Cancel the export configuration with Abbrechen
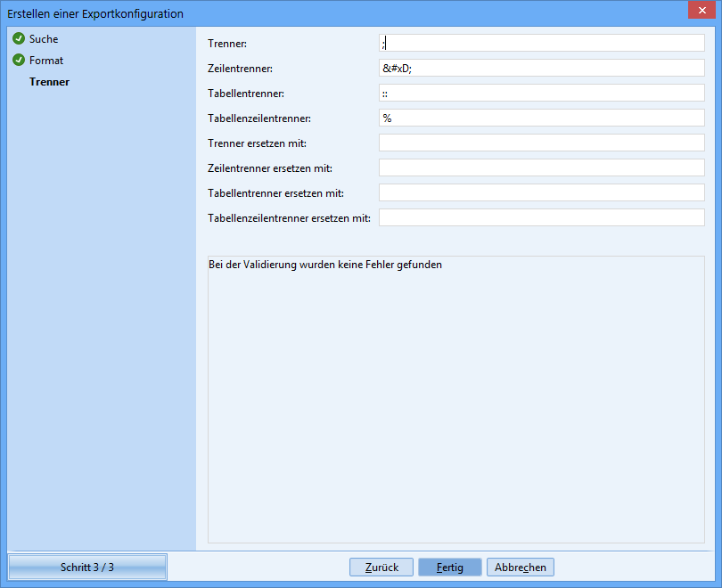Viewport: 722px width, 588px height. click(521, 568)
